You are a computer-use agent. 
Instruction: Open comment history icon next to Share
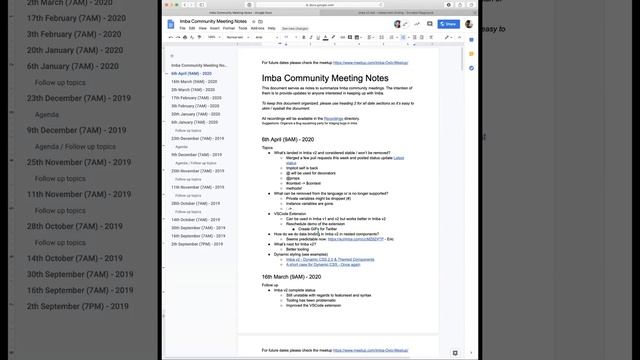(x=430, y=24)
